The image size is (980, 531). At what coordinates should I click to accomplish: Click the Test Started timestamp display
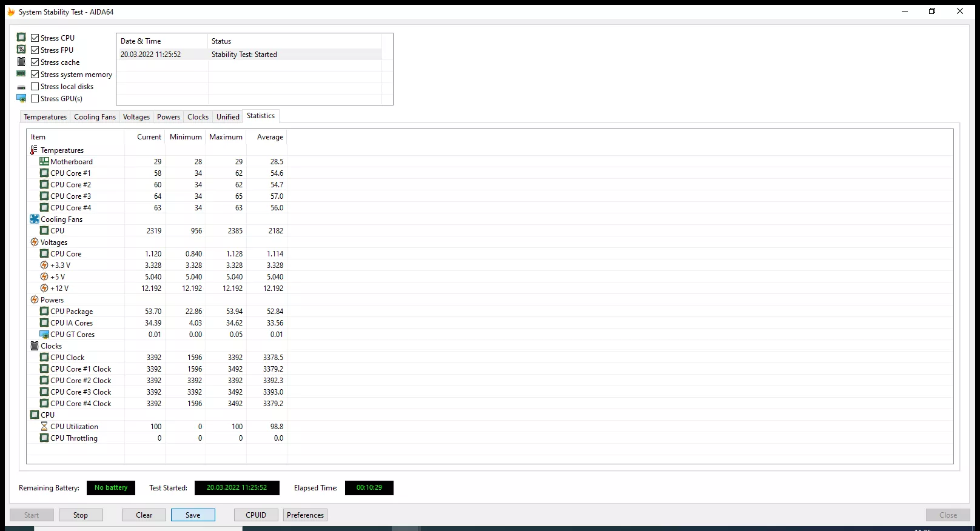click(x=237, y=488)
